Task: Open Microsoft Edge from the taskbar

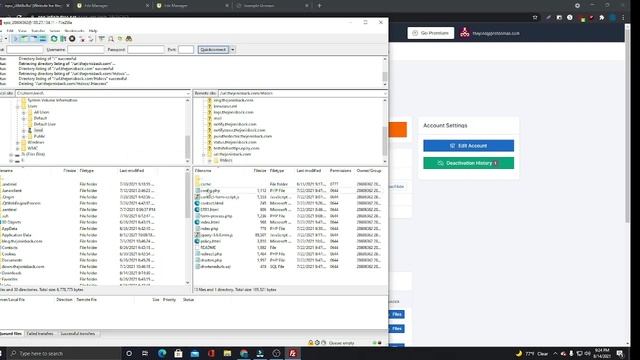Action: (162, 353)
